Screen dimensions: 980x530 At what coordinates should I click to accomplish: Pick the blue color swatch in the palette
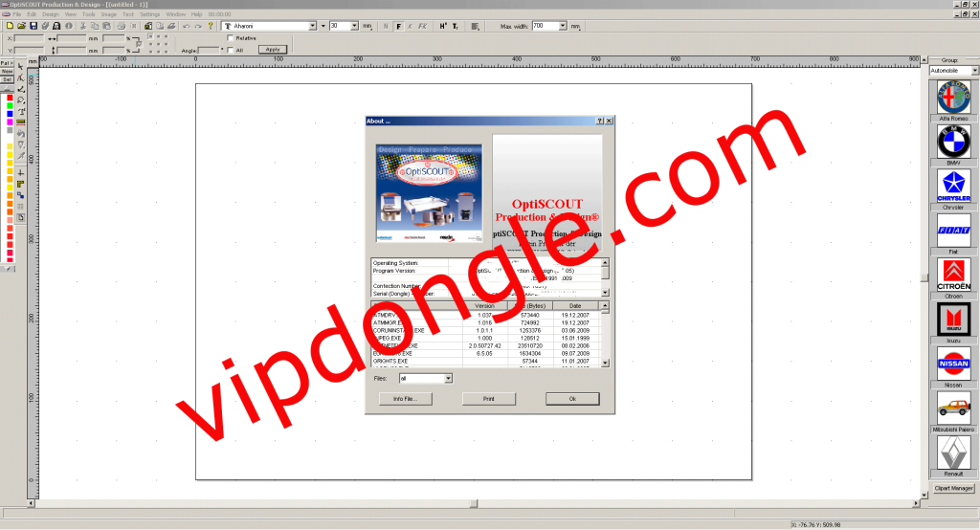10,115
